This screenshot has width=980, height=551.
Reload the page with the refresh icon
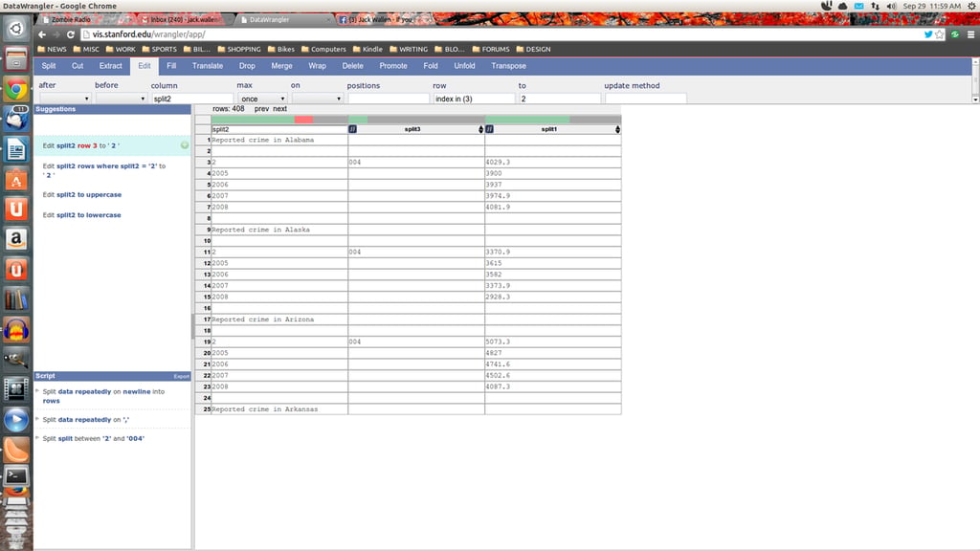(71, 34)
